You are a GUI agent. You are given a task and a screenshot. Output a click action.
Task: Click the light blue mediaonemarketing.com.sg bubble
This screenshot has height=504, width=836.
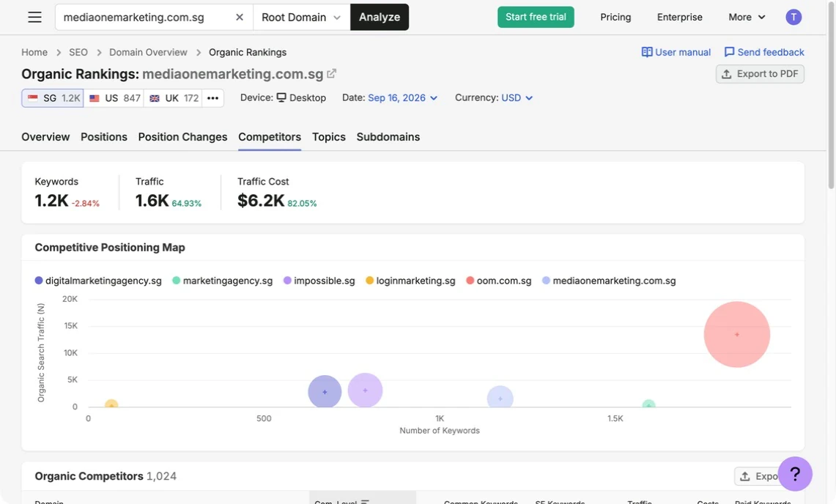(x=500, y=399)
